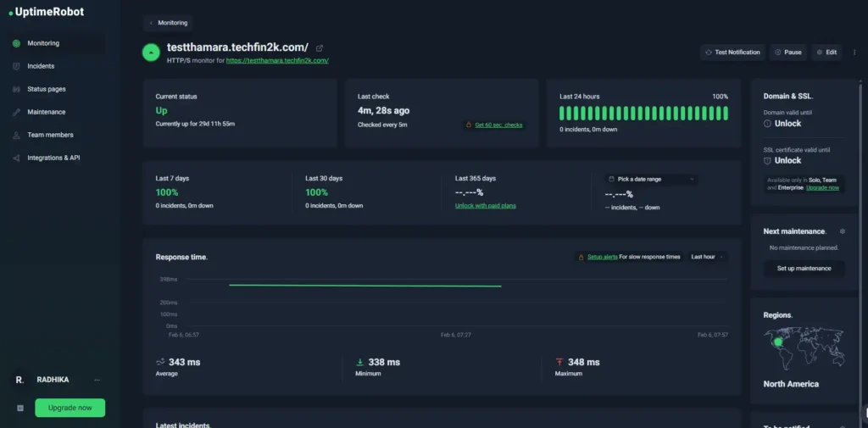The image size is (868, 428).
Task: Open the https://testthamara.techfin2k.com/ link
Action: pyautogui.click(x=277, y=61)
